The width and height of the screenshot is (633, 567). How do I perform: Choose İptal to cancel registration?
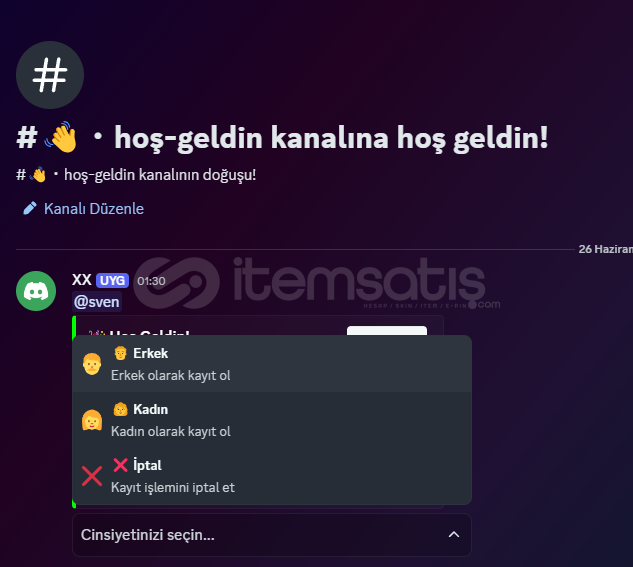click(272, 476)
